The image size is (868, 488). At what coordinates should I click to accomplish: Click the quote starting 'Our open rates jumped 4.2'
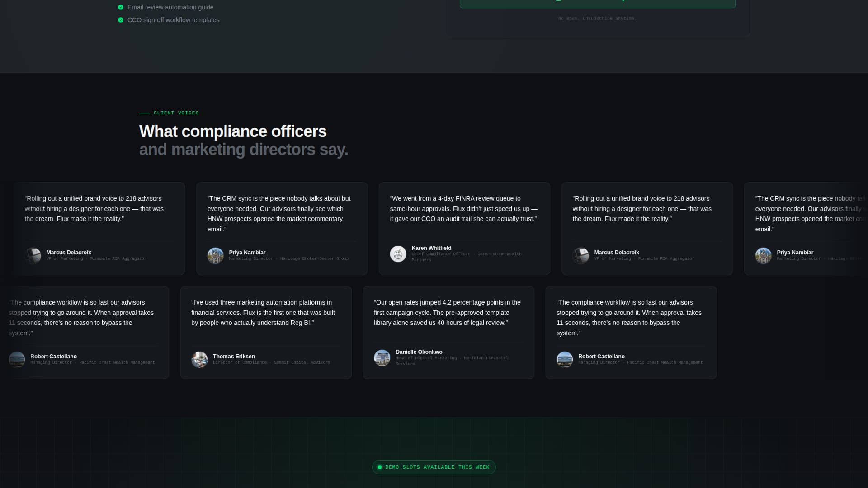447,313
